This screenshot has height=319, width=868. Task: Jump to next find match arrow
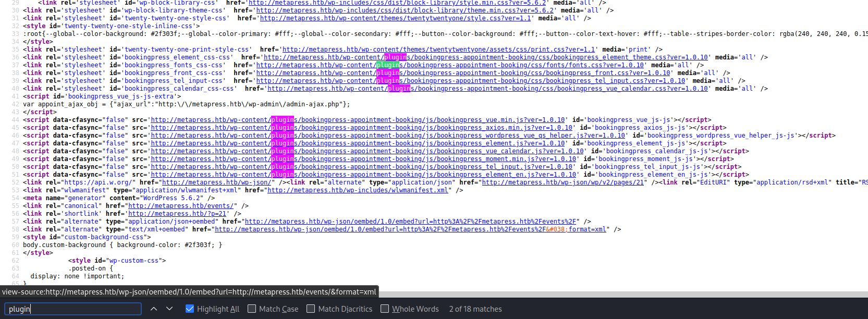169,309
